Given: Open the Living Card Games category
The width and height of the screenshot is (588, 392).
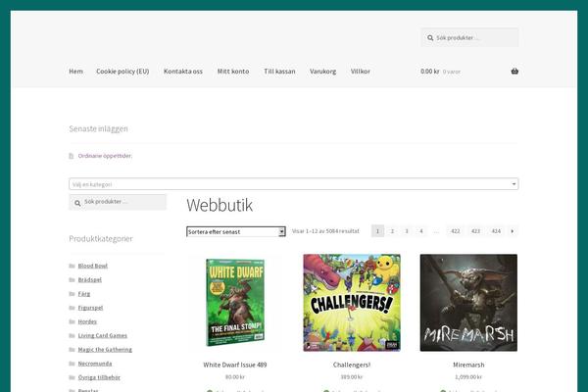Looking at the screenshot, I should tap(102, 335).
